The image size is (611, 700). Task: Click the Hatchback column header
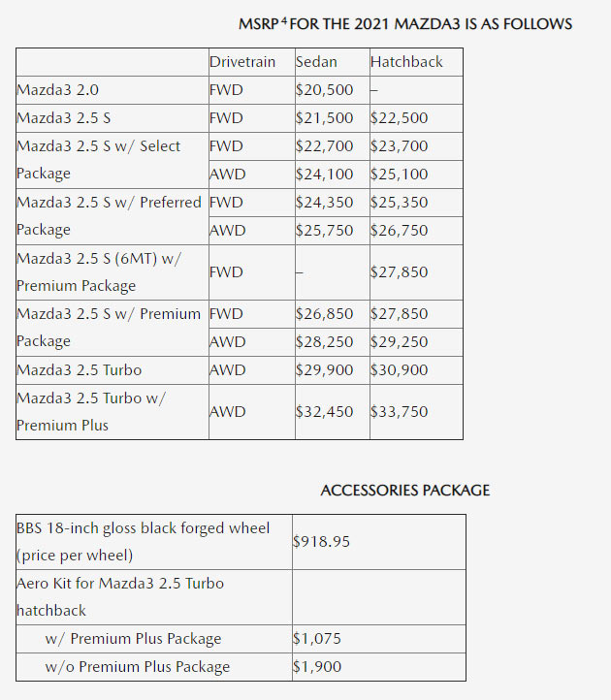(x=406, y=62)
